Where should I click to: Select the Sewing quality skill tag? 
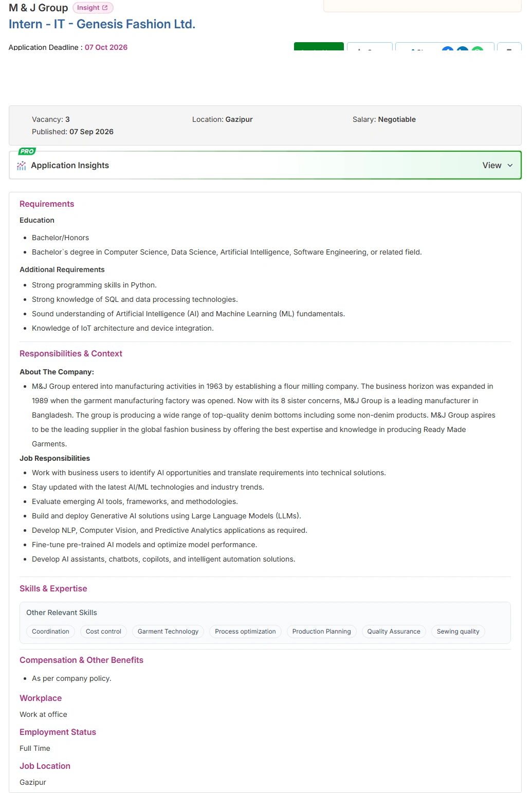458,632
